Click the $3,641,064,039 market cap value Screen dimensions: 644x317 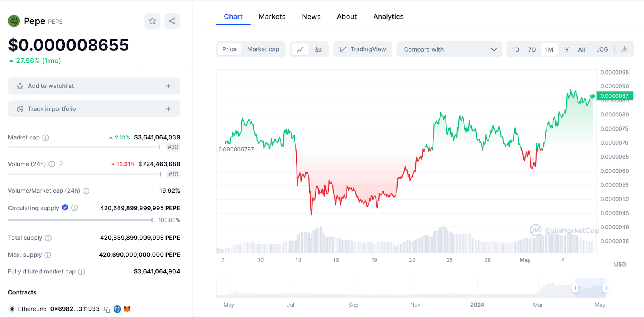click(x=157, y=137)
